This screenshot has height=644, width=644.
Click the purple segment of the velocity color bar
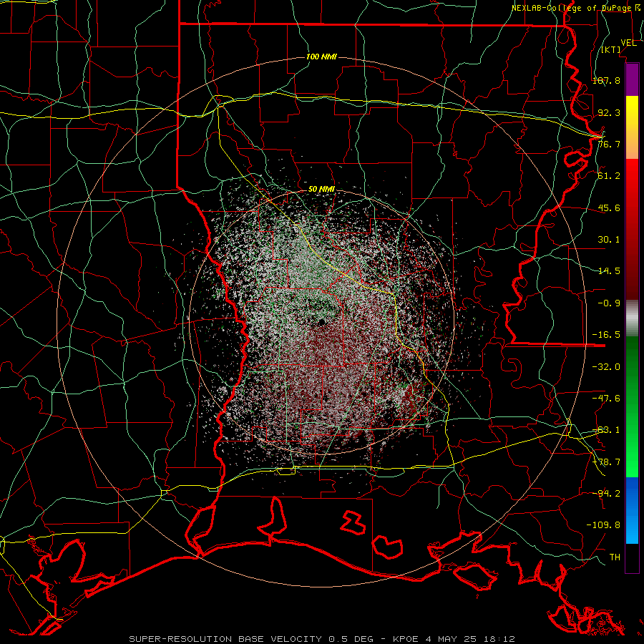632,79
